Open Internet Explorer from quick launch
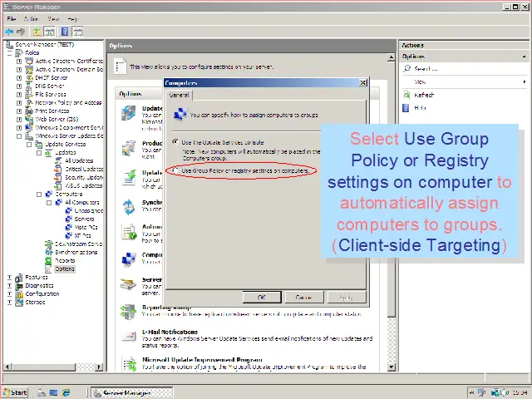 point(66,392)
